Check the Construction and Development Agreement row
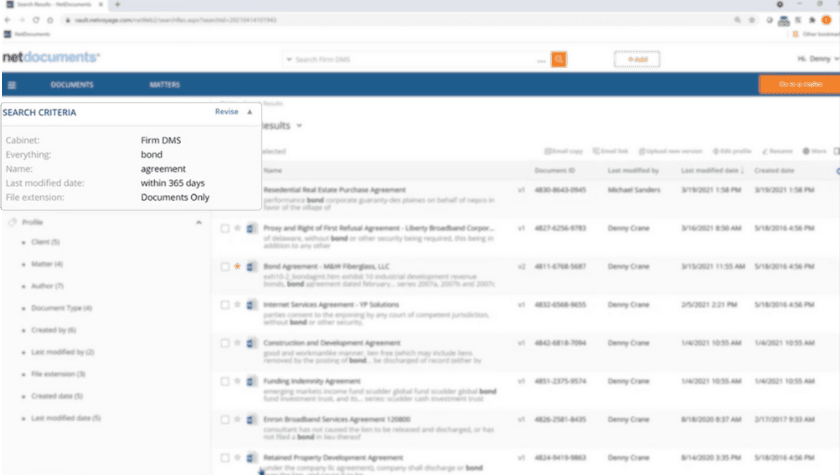Screen dimensions: 840x475 (225, 343)
